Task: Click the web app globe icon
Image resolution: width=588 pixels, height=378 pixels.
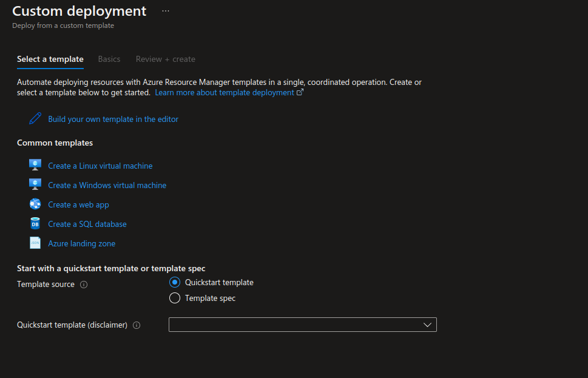Action: (x=35, y=204)
